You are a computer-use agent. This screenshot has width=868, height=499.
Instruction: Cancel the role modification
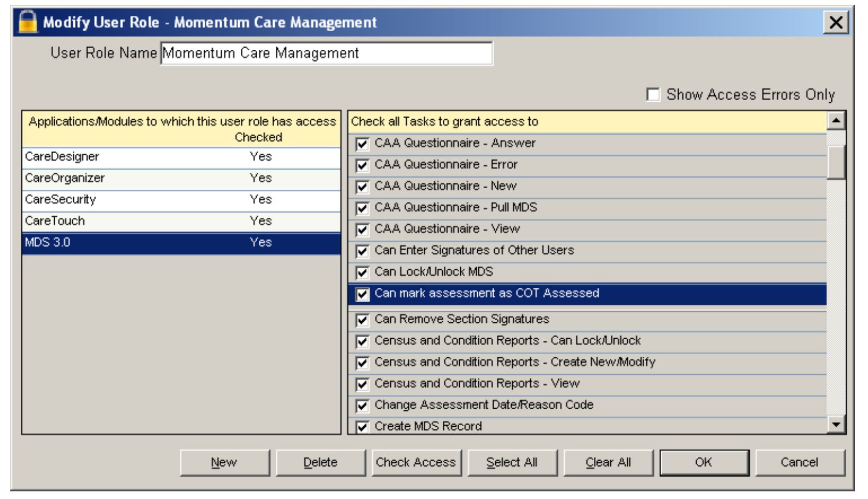(800, 463)
